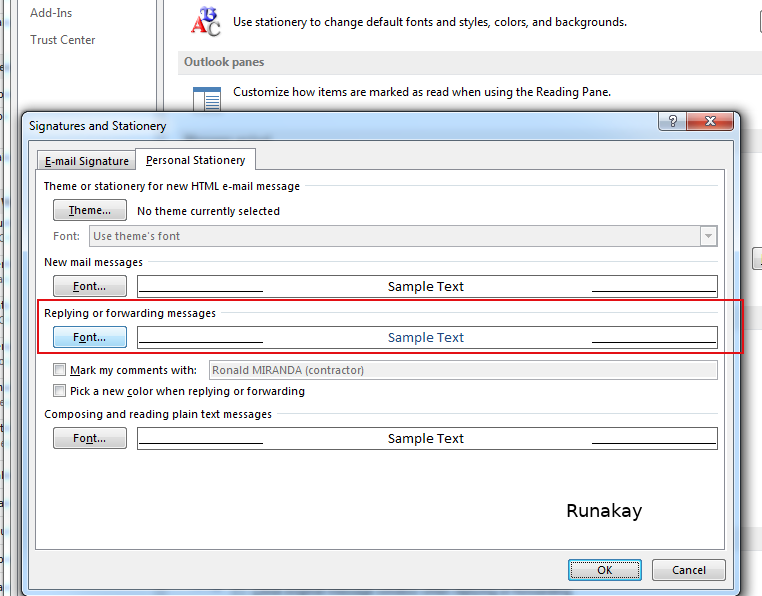Click 'Theme or stationery for new HTML' label
This screenshot has height=596, width=762.
click(172, 186)
